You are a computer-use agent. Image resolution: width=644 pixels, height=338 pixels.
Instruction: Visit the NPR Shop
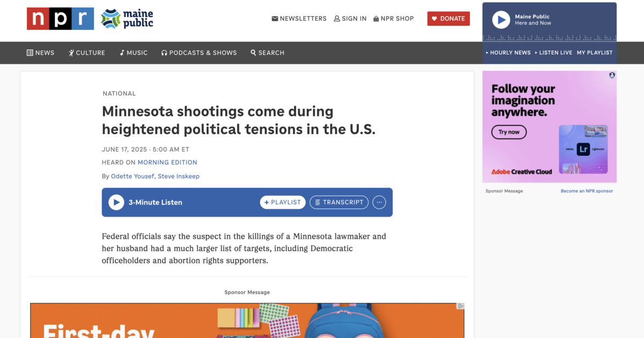(x=393, y=19)
